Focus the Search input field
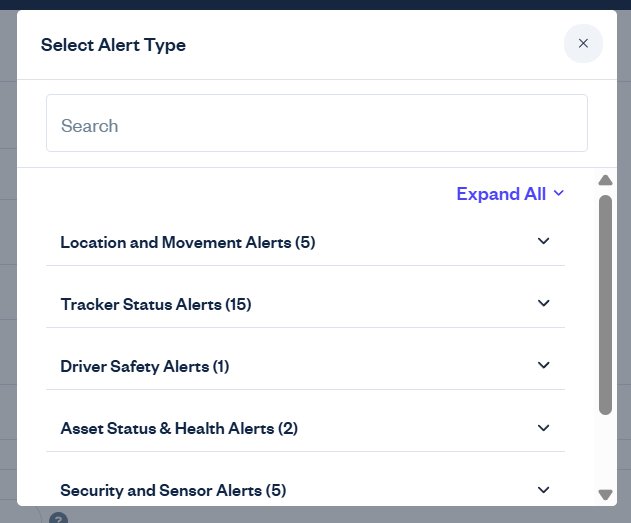This screenshot has height=523, width=631. (x=317, y=123)
